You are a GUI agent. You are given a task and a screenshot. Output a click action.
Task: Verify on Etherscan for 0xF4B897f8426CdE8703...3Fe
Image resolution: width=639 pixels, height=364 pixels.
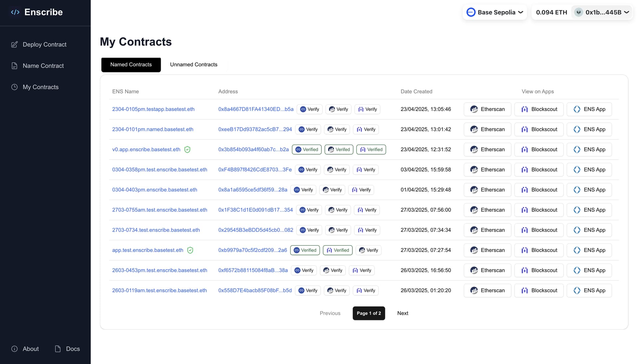coord(337,170)
